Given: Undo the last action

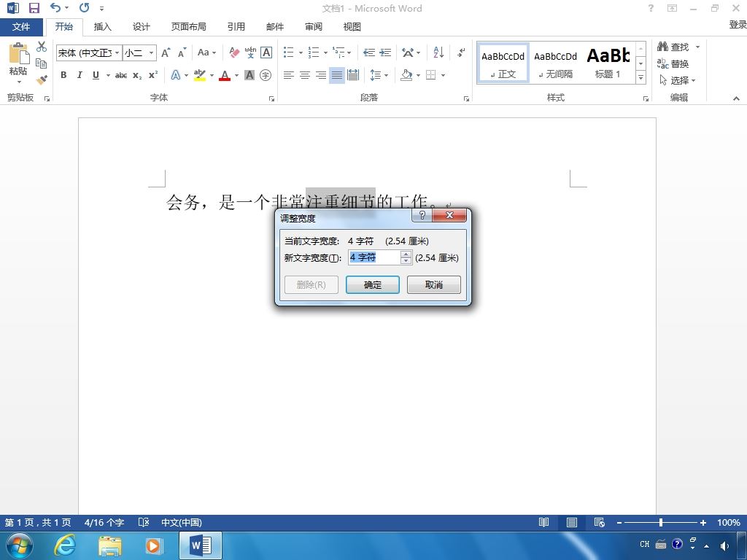Looking at the screenshot, I should [55, 7].
